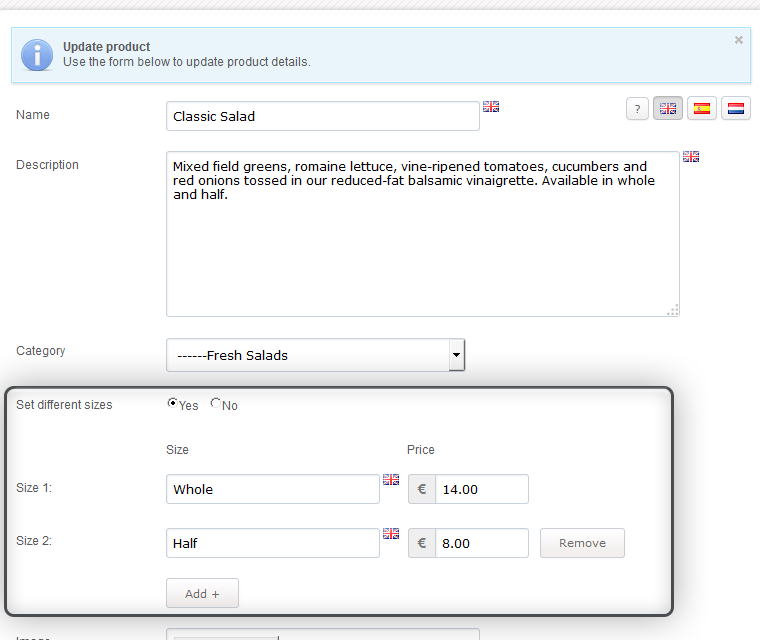Click the Size column header
The image size is (760, 640).
click(177, 449)
